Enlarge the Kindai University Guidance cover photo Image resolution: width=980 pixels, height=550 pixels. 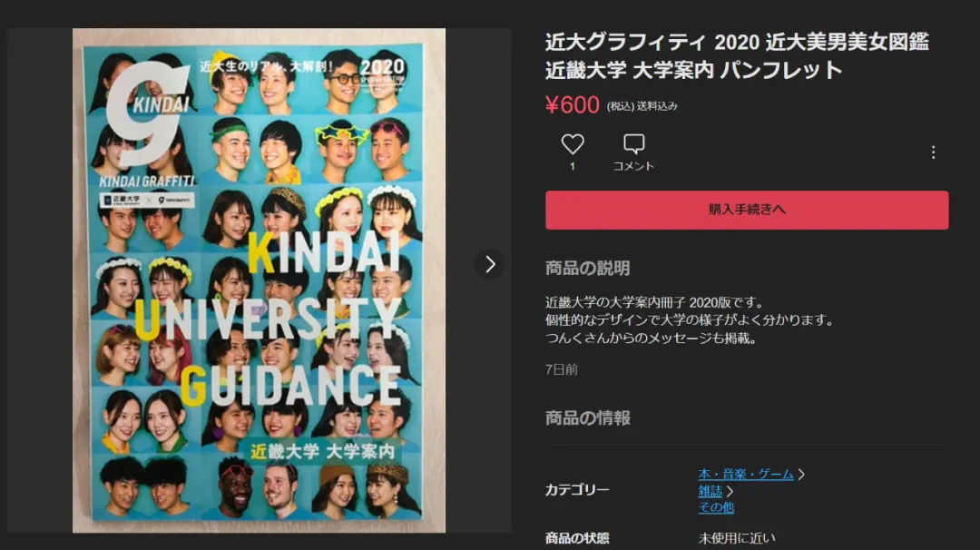(259, 280)
